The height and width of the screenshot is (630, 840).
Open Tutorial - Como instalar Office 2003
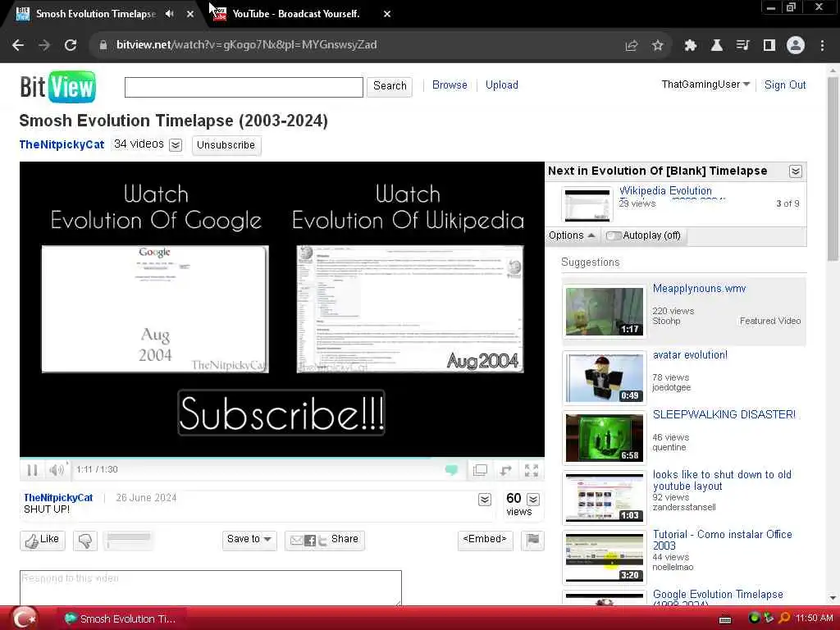(722, 540)
